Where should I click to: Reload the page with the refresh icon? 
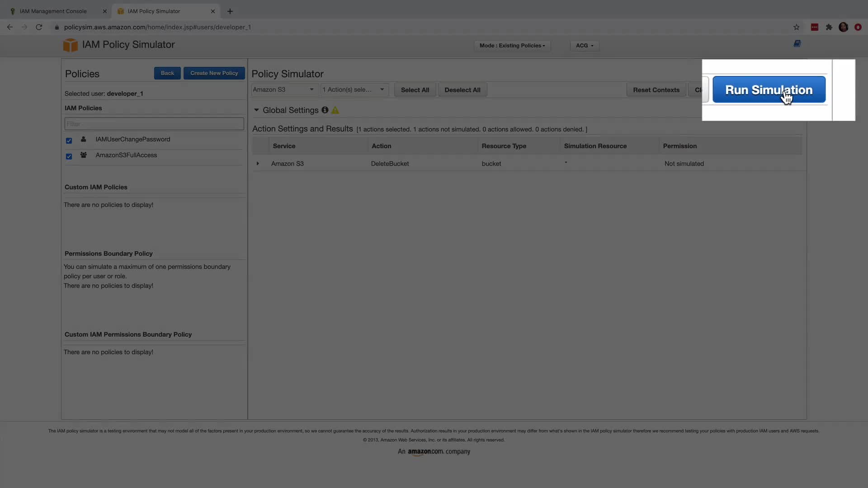tap(39, 27)
